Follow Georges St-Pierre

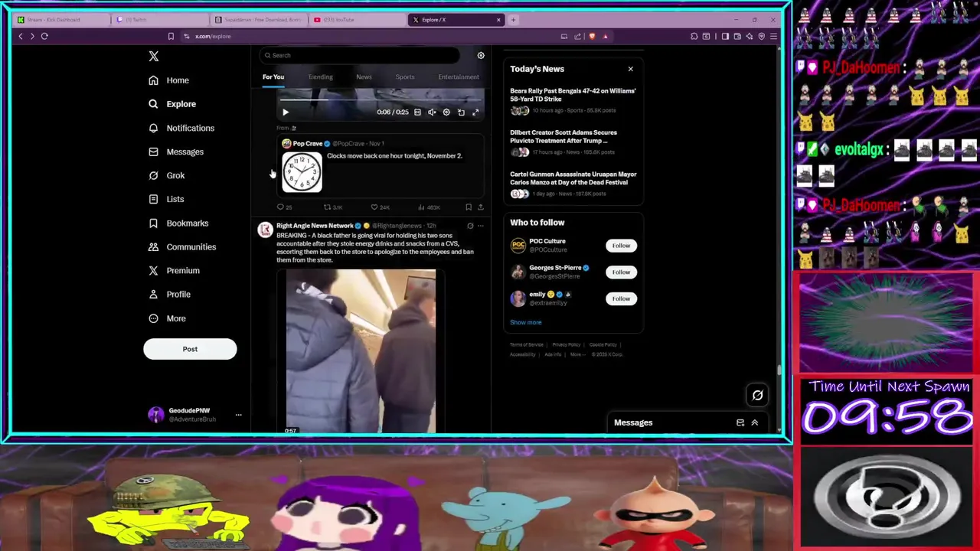(621, 272)
